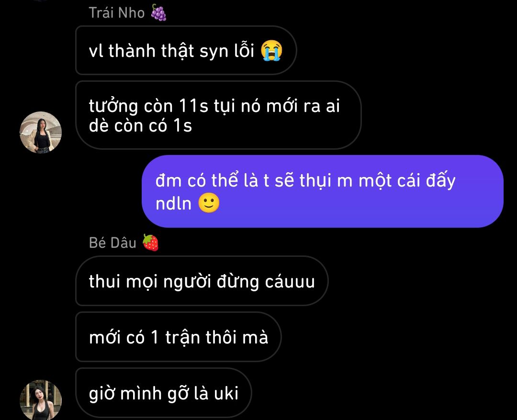Click the sender name Trái Nho
Screen dimensions: 517x420
pos(117,13)
